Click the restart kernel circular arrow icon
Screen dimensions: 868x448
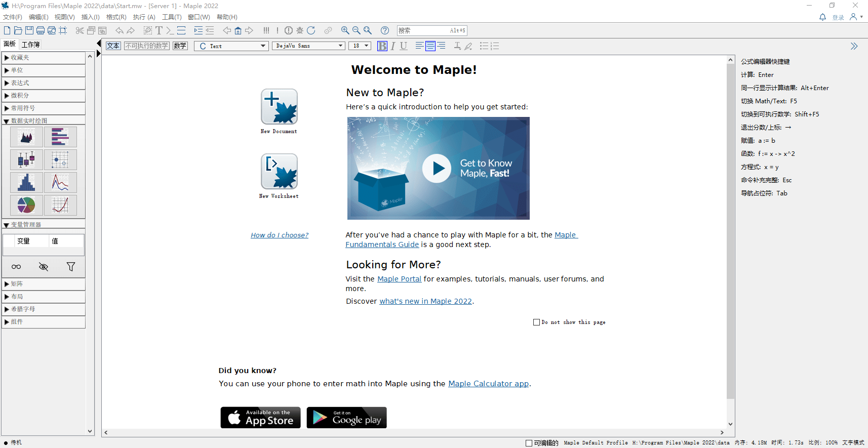311,30
